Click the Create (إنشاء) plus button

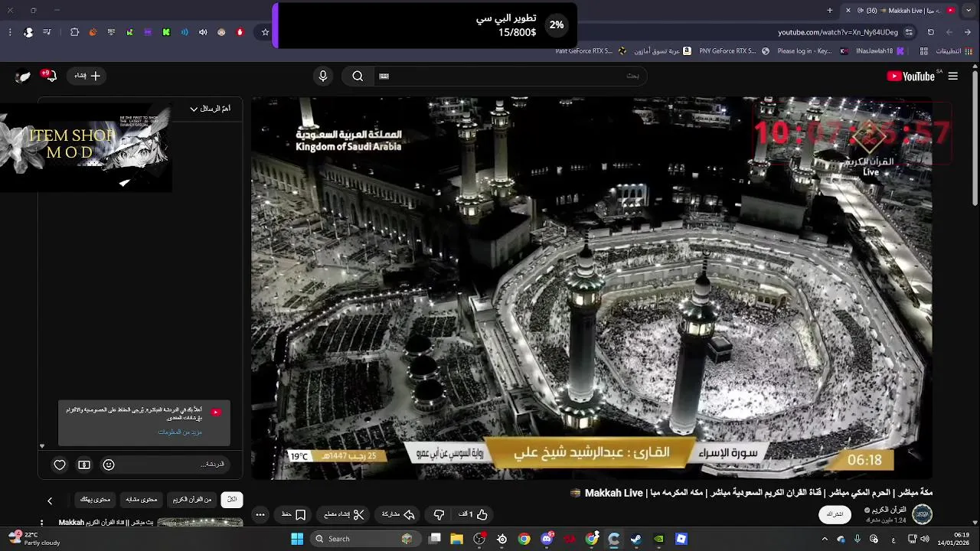point(87,76)
